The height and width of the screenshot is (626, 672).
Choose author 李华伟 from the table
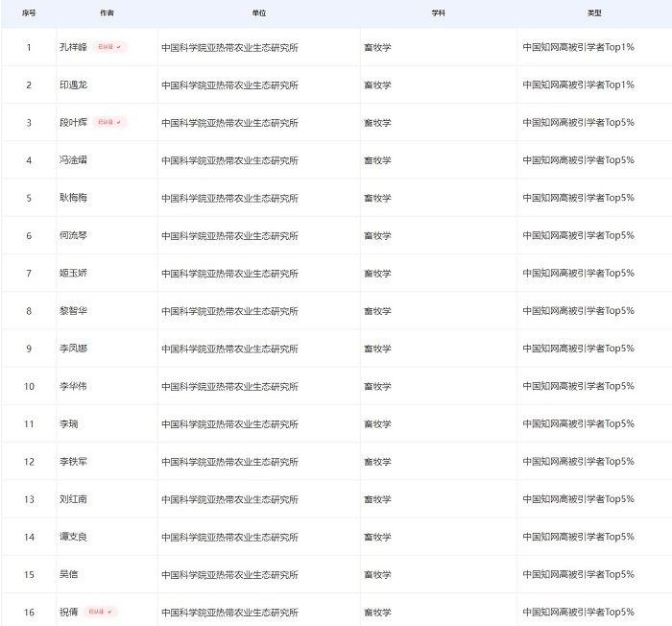[73, 386]
